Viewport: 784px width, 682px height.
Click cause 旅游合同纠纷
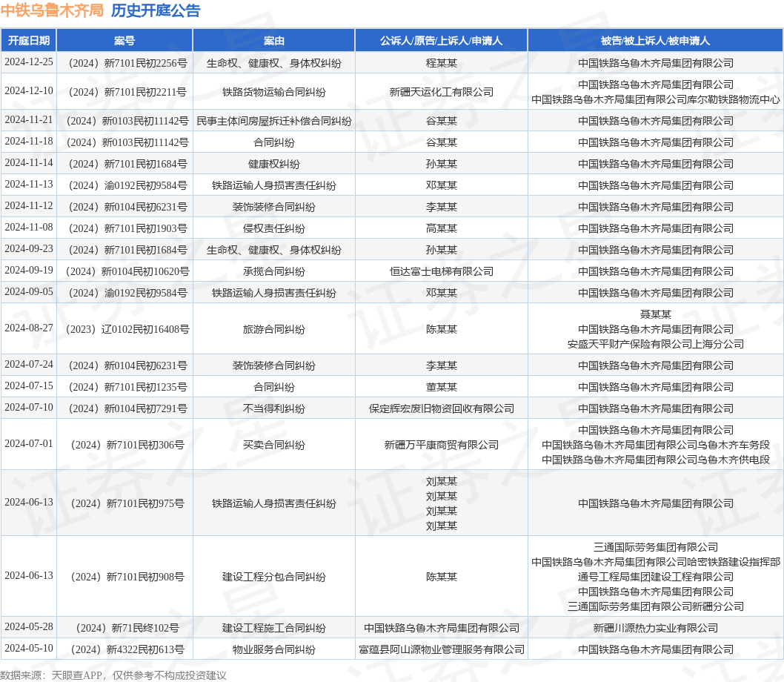(x=274, y=329)
